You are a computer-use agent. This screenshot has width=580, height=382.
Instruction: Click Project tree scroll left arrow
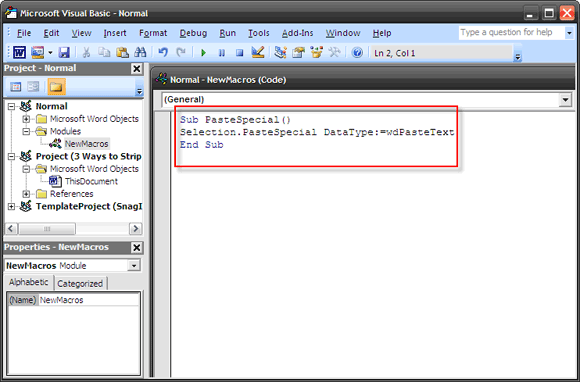11,229
